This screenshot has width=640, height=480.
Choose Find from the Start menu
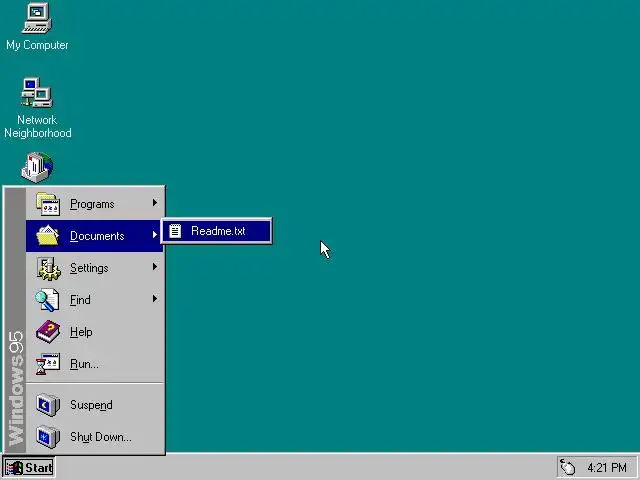95,300
